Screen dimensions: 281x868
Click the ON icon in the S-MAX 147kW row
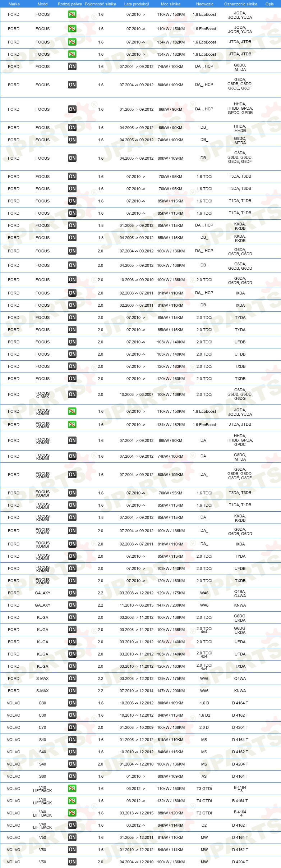[x=72, y=691]
